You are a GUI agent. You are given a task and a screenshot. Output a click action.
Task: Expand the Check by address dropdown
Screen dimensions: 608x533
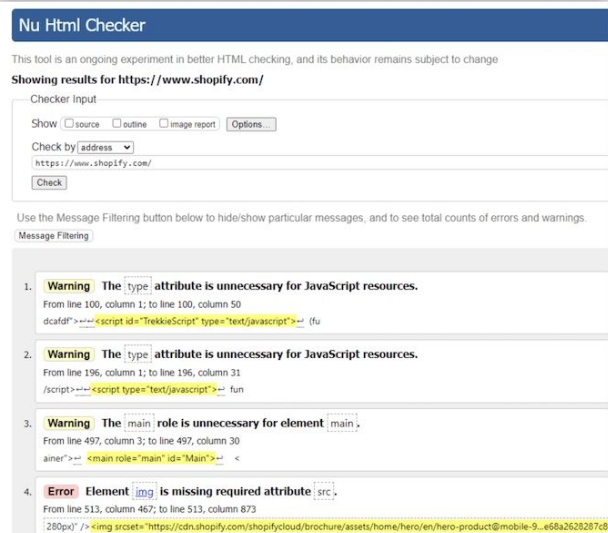pos(105,147)
